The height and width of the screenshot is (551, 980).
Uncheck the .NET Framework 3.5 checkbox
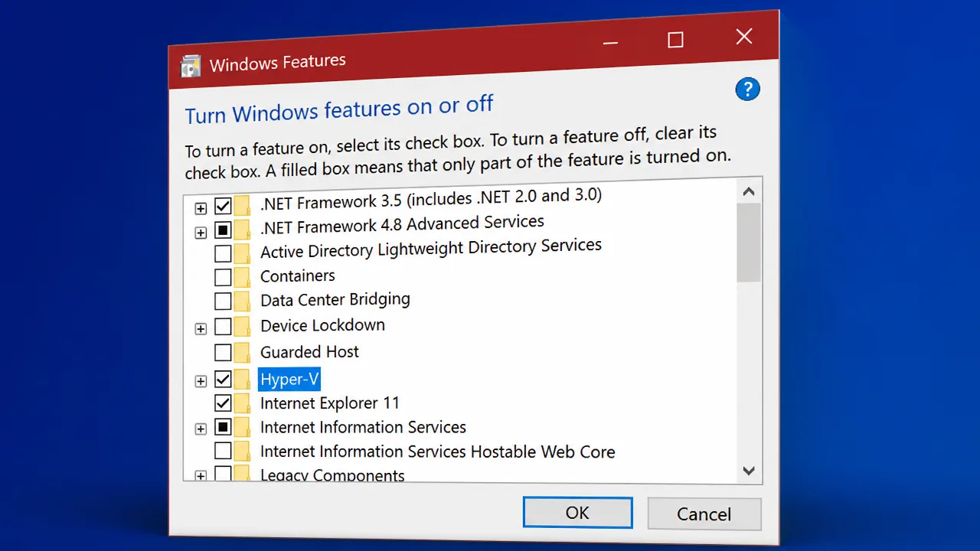pos(223,206)
